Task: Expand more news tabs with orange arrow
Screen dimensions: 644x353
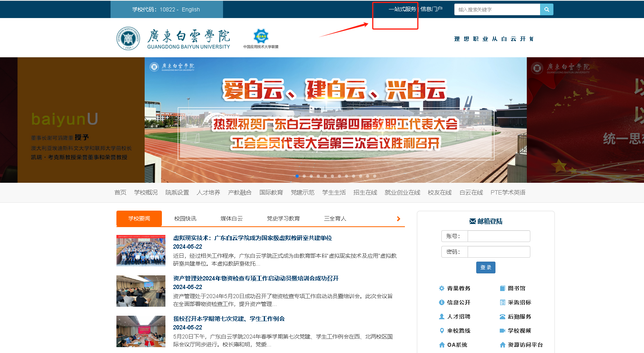Action: (x=399, y=219)
